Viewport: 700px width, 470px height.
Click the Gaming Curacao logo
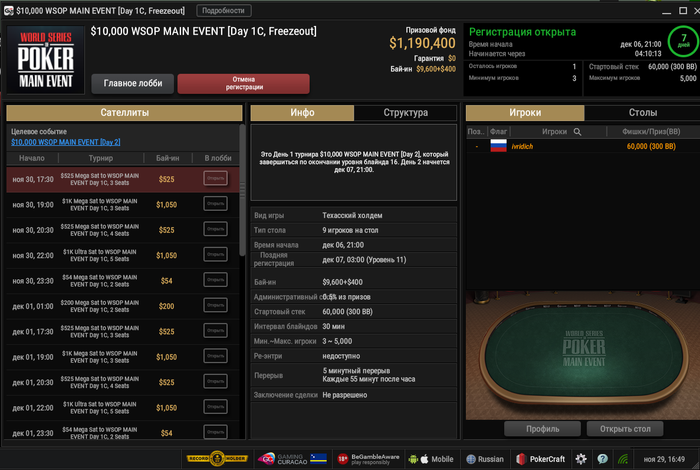point(292,459)
